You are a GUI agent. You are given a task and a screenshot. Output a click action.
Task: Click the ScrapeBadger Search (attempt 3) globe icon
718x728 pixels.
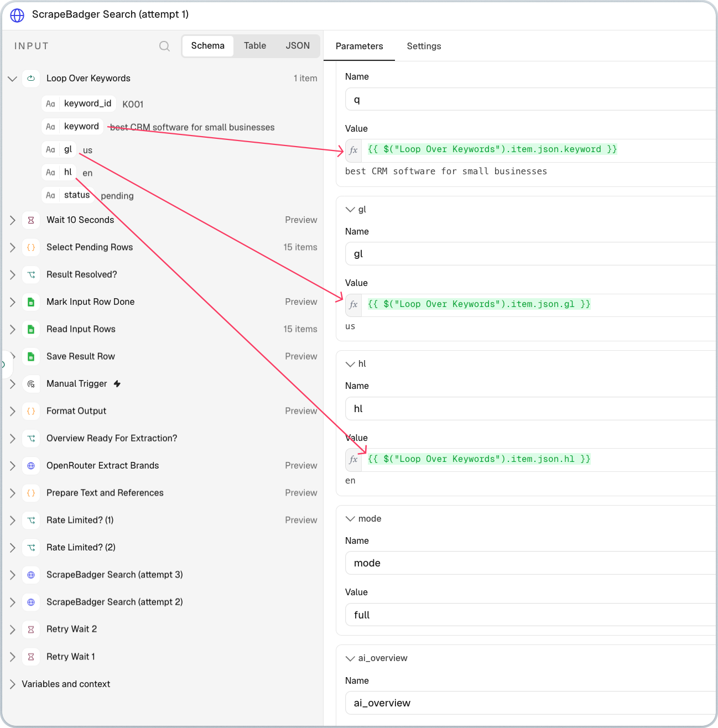point(31,575)
